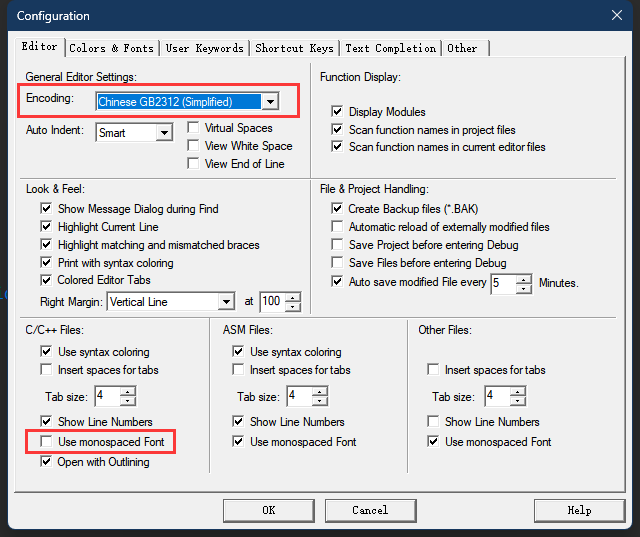Toggle Highlight matching and mismatched braces
The height and width of the screenshot is (537, 640).
coord(46,244)
